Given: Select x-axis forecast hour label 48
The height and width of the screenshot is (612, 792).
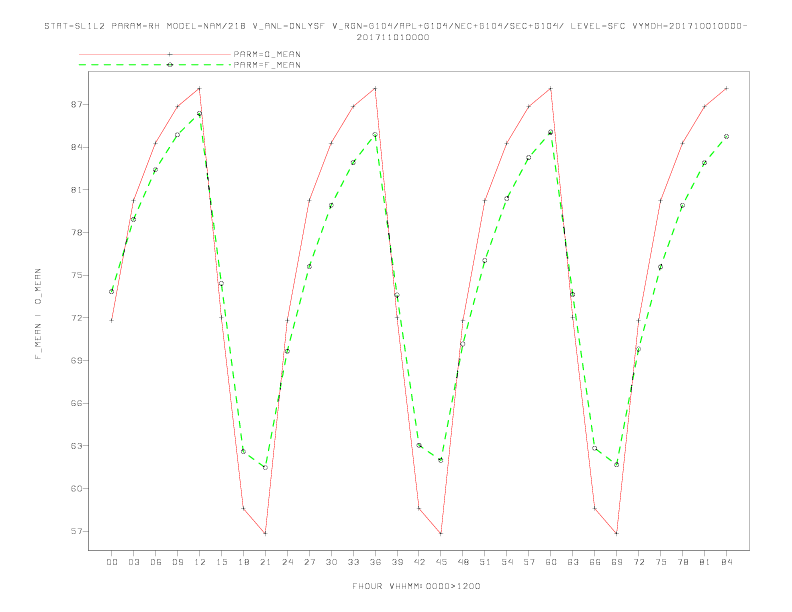Looking at the screenshot, I should tap(463, 562).
